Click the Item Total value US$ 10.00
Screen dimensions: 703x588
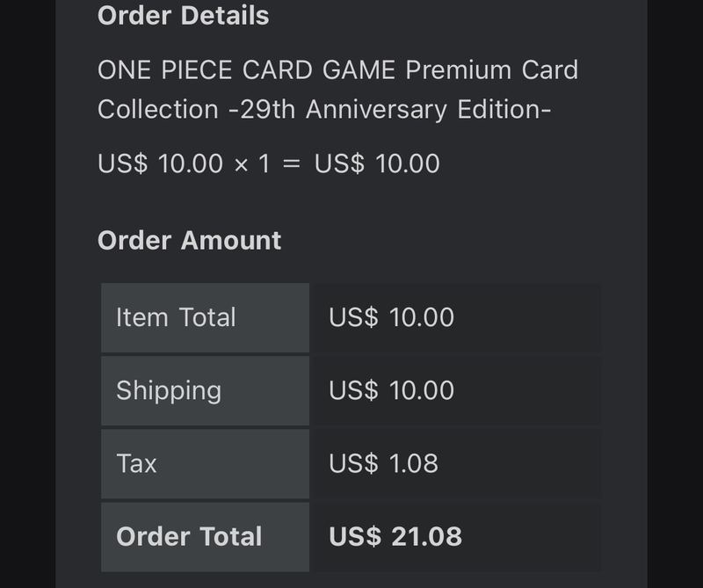tap(391, 317)
